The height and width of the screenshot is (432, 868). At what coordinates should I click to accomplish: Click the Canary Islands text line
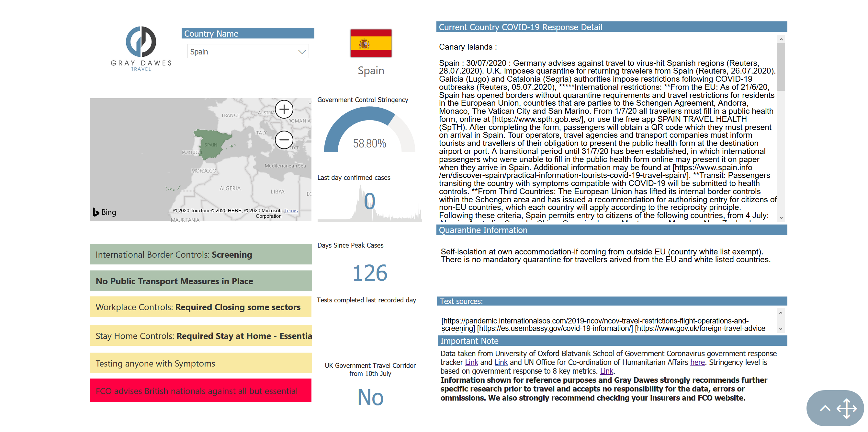[x=468, y=47]
